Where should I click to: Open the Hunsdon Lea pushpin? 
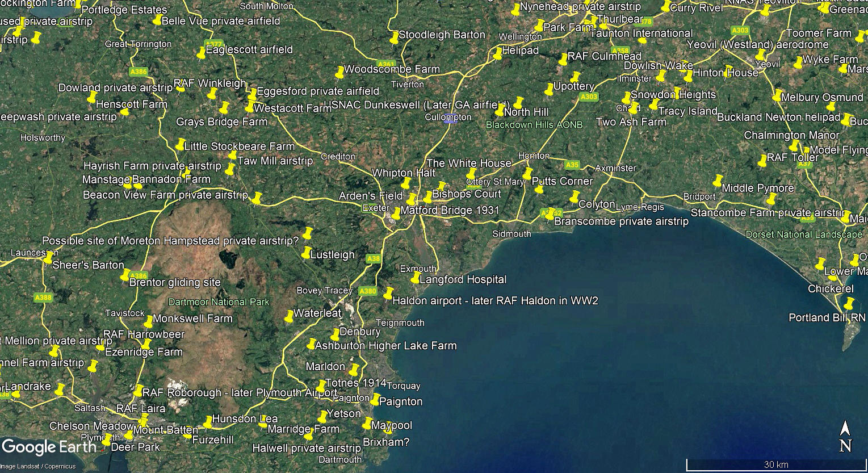click(x=208, y=421)
